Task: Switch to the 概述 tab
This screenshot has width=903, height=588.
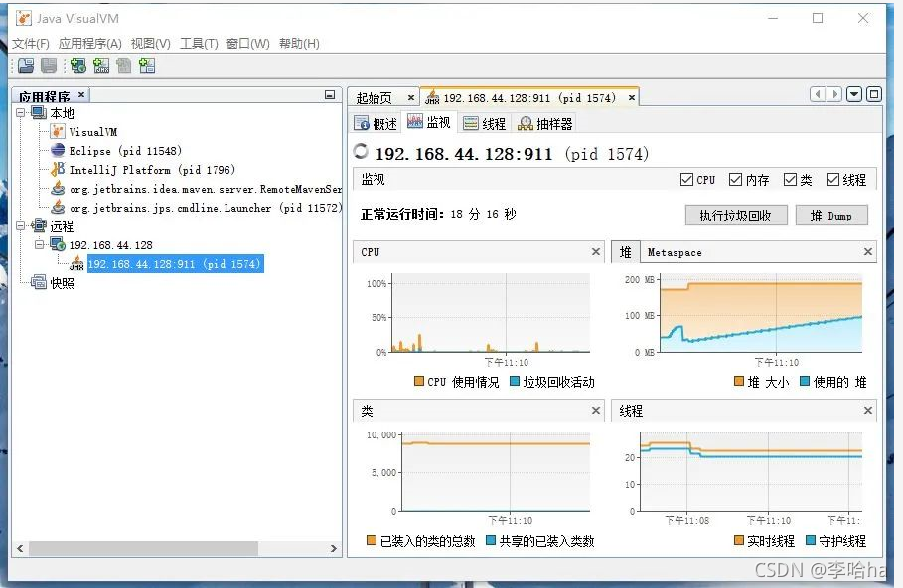Action: pos(376,123)
